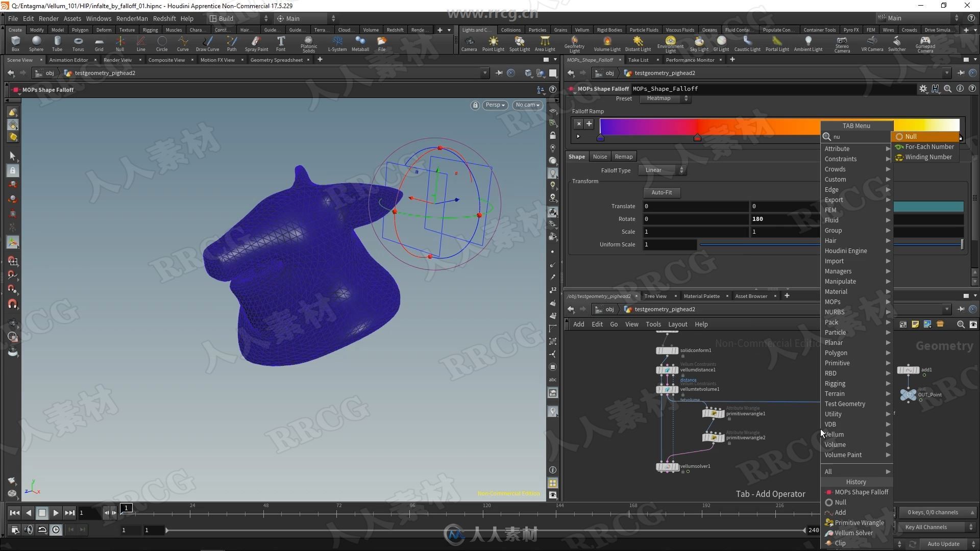This screenshot has height=551, width=980.
Task: Toggle pin on network pane
Action: [x=961, y=309]
